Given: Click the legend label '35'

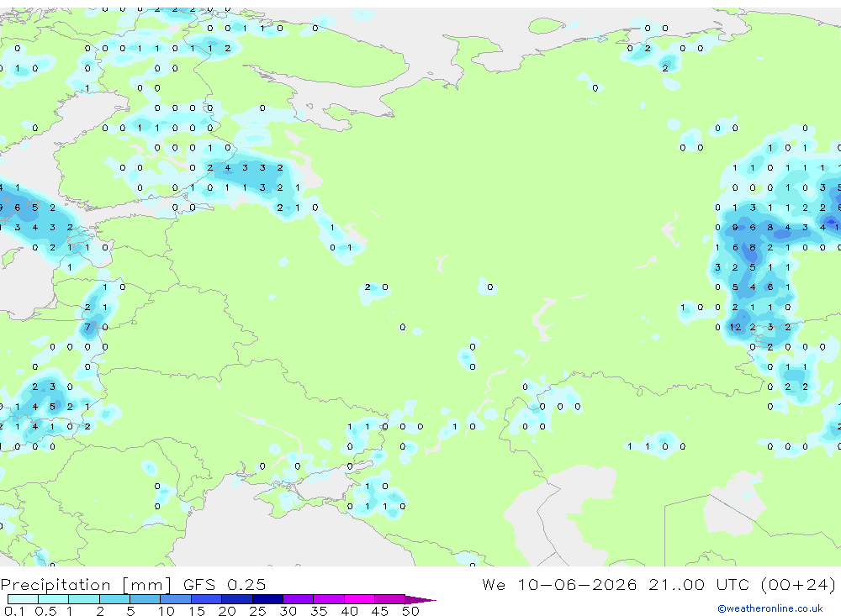Looking at the screenshot, I should point(319,611).
